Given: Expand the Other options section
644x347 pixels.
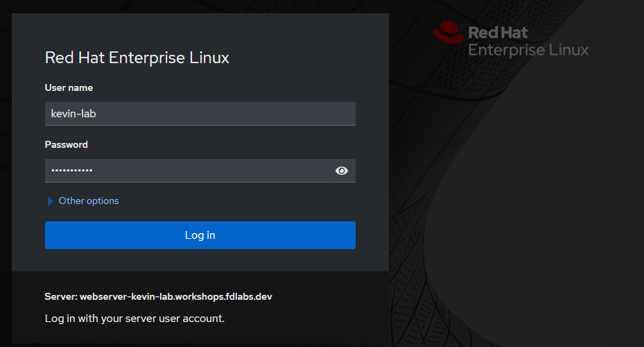Looking at the screenshot, I should [83, 201].
